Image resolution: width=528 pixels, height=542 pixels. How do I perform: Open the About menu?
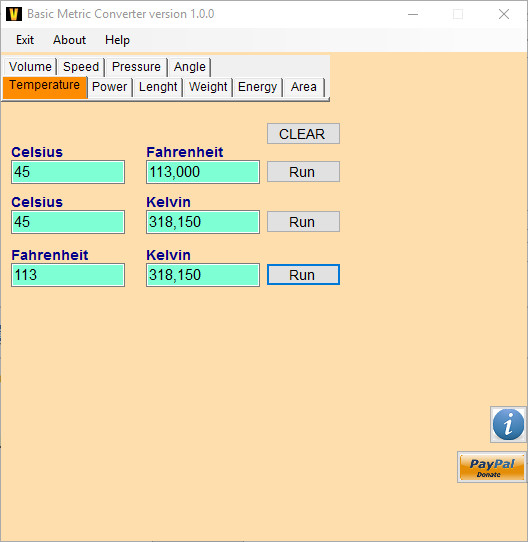(x=69, y=40)
